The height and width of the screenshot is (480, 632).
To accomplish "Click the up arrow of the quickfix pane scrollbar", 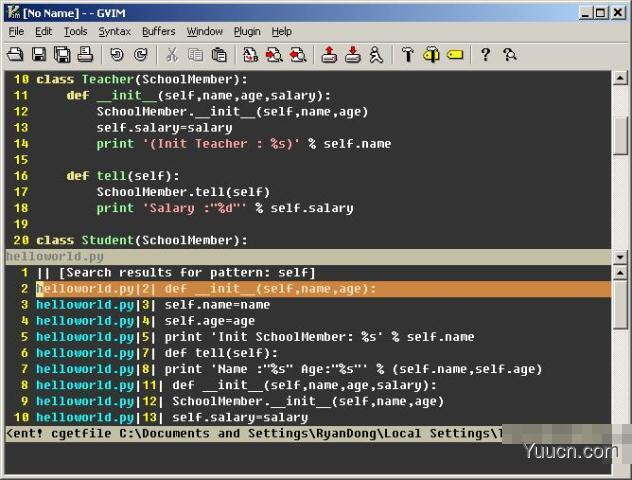I will coord(620,273).
